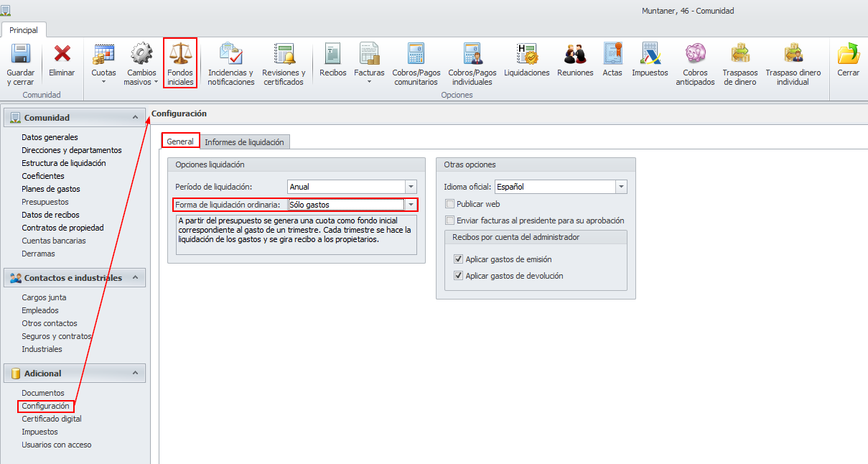
Task: Open Traspaso dinero individual icon
Action: [793, 54]
